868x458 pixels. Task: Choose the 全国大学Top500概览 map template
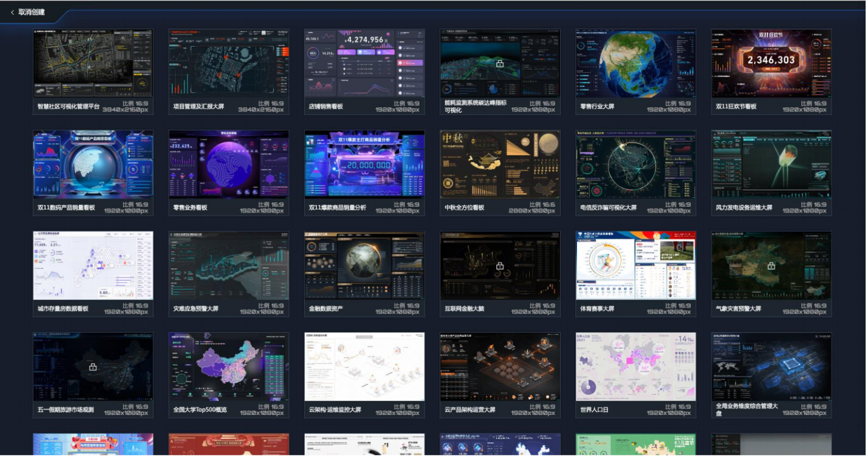(229, 367)
